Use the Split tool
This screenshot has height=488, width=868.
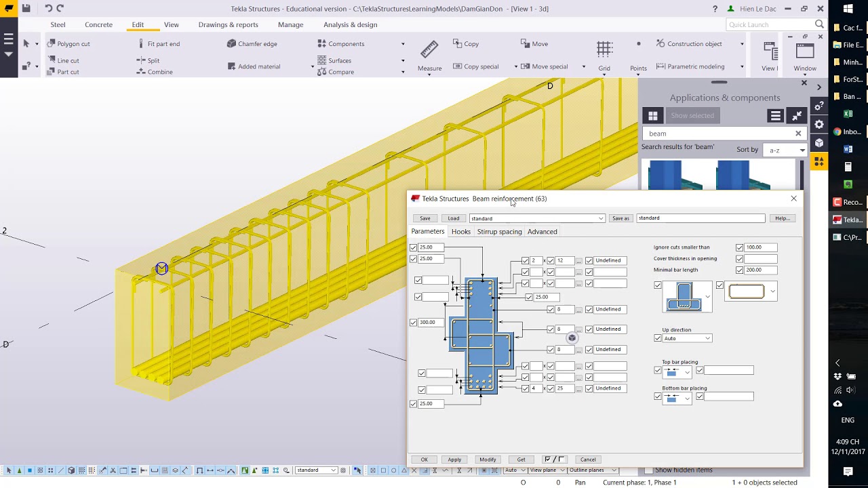[149, 60]
